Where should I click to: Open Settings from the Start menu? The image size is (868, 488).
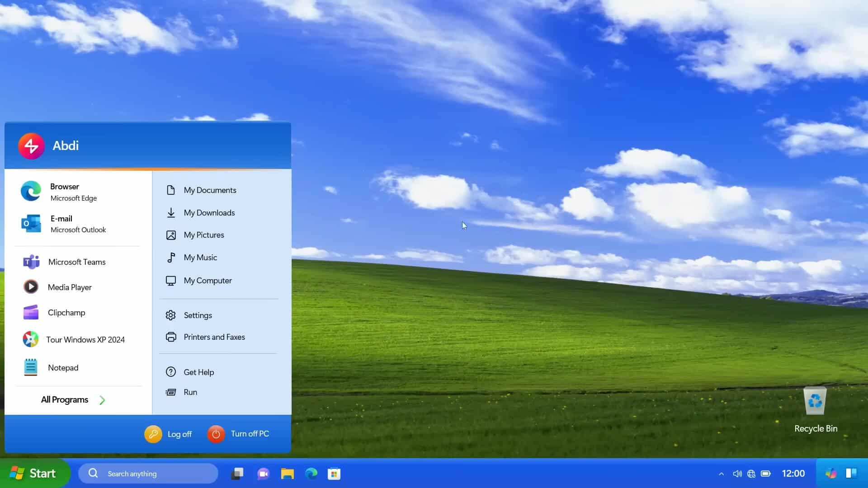(198, 315)
